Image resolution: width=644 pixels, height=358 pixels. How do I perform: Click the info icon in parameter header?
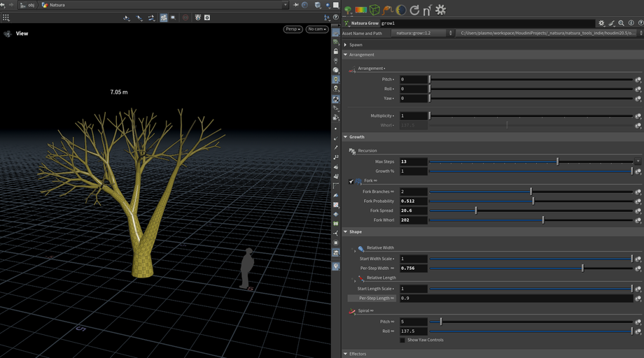point(631,23)
